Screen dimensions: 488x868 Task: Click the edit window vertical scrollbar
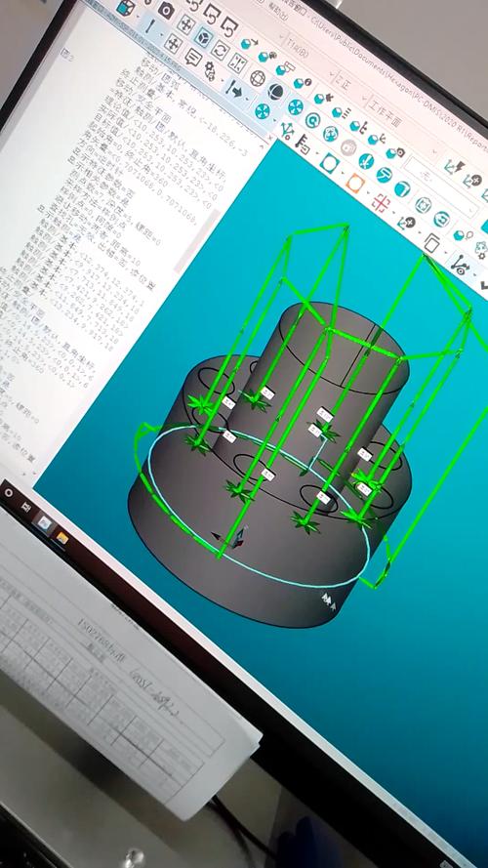pos(198,241)
